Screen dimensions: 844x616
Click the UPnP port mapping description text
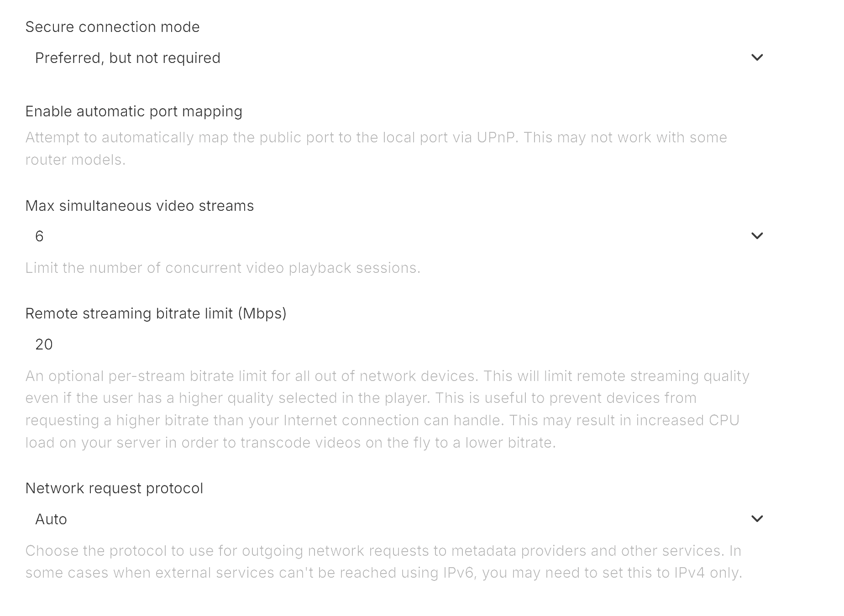376,148
